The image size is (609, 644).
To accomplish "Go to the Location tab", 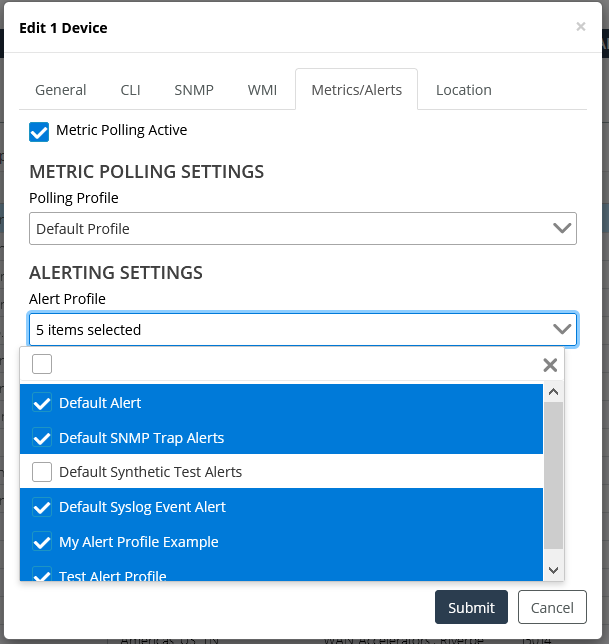I will (463, 90).
